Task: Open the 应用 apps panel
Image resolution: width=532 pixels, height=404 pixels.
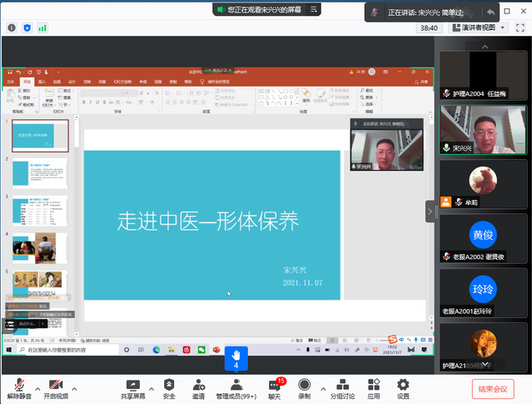Action: pos(374,387)
